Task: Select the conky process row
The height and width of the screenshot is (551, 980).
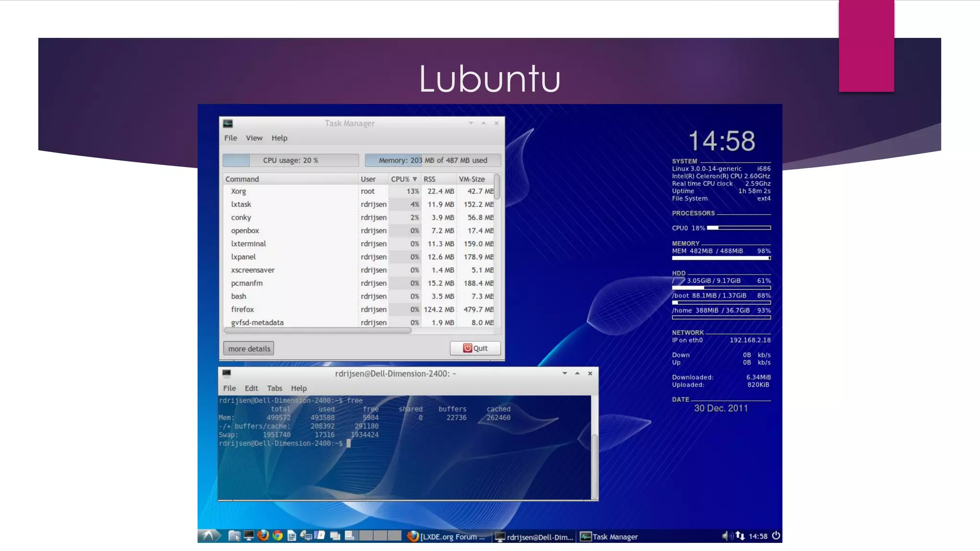Action: [x=359, y=218]
